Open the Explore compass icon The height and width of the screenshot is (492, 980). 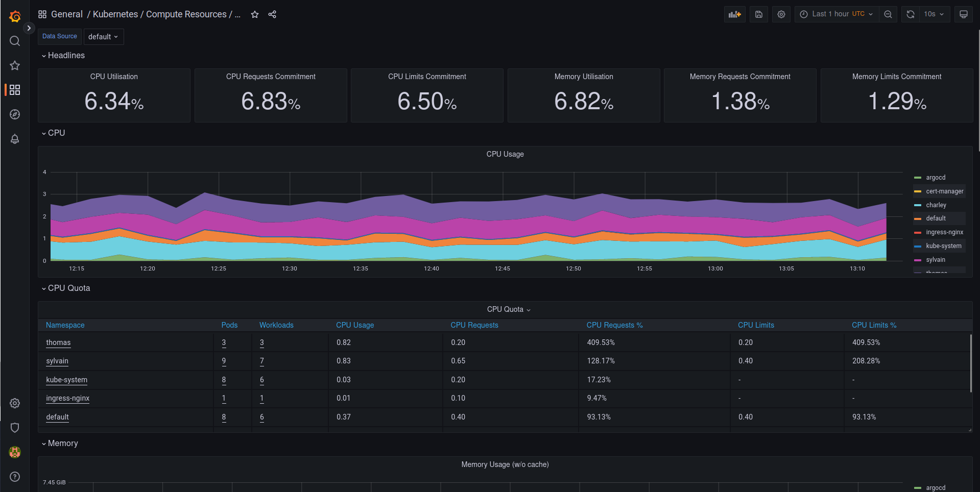point(15,114)
